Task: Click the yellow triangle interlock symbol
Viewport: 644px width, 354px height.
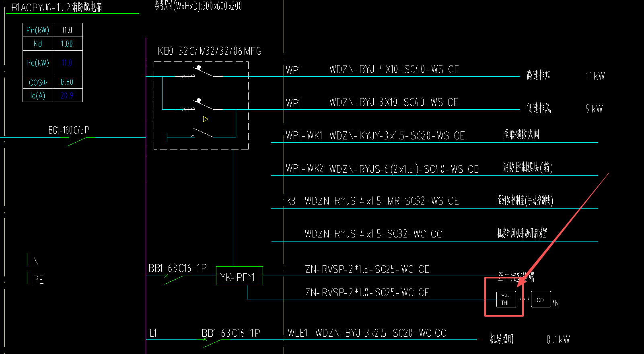Action: (206, 119)
